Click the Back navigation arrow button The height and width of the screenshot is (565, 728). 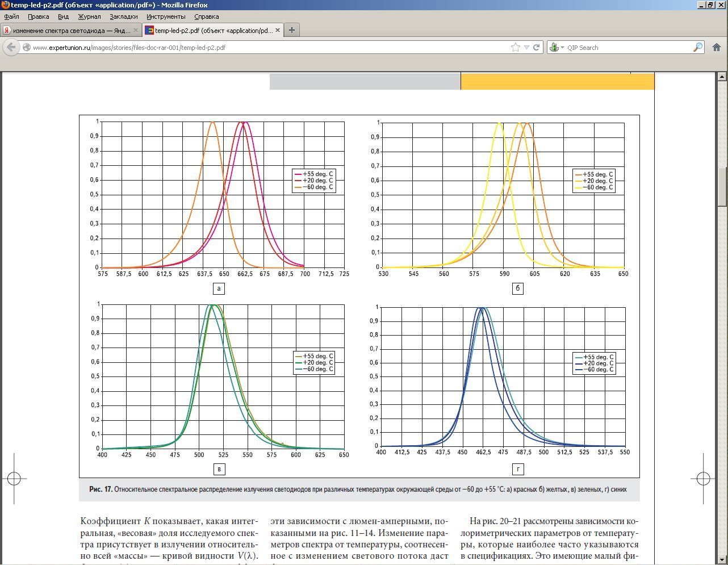11,48
